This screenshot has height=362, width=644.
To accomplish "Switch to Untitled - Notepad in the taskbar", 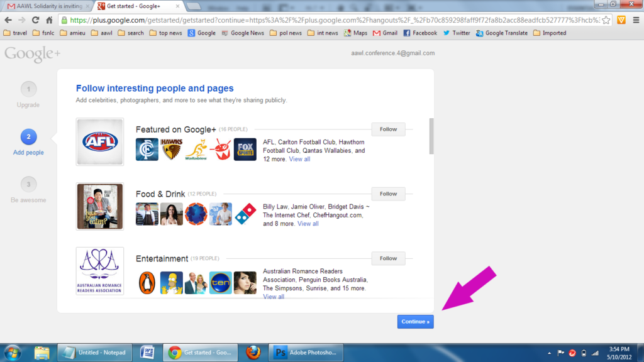I will coord(94,353).
